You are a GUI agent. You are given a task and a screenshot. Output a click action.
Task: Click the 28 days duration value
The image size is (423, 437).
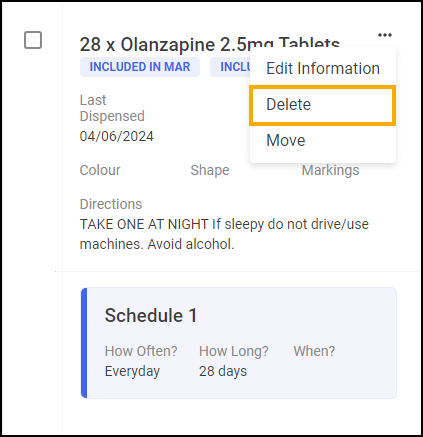pos(223,371)
